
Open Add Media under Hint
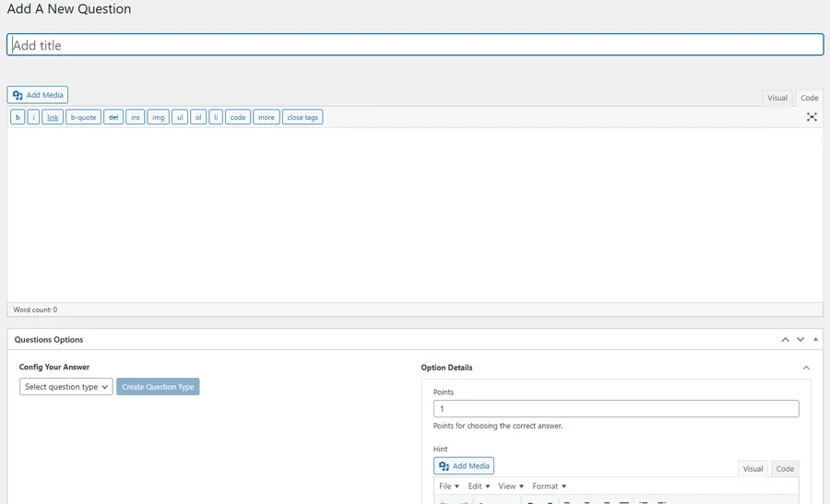(464, 466)
